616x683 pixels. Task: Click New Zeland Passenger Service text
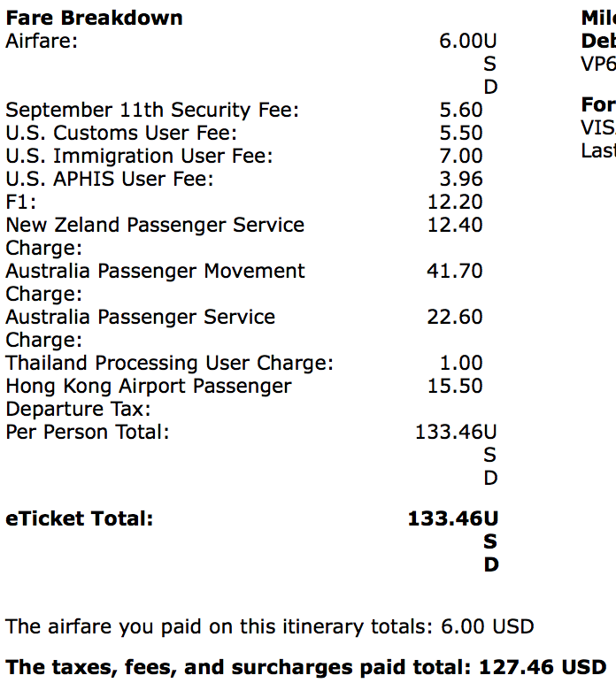[x=155, y=226]
